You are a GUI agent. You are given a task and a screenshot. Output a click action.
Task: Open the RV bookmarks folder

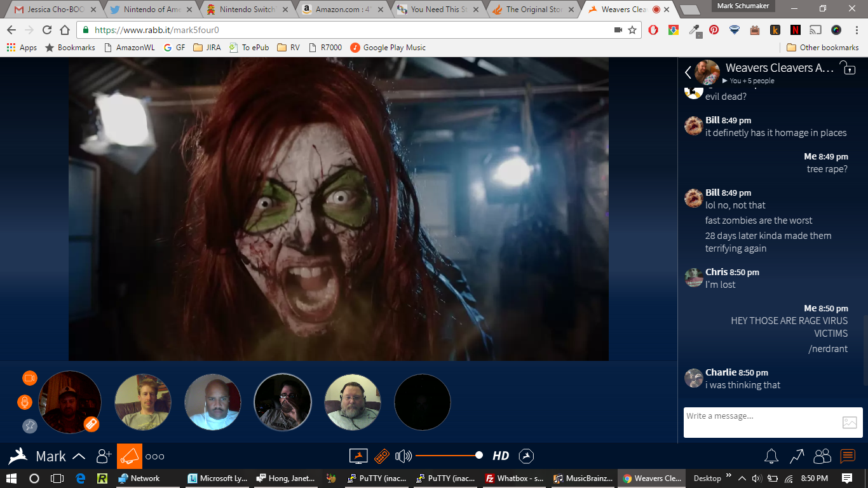[288, 48]
